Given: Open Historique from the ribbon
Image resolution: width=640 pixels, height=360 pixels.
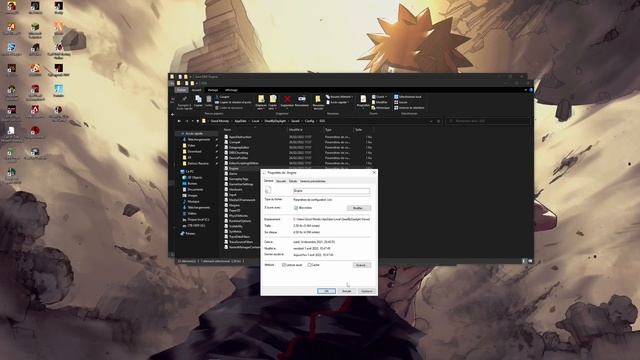Looking at the screenshot, I should click(x=380, y=108).
